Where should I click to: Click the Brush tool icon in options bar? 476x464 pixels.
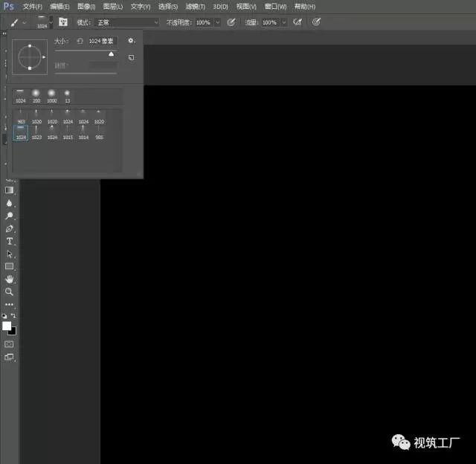(x=14, y=22)
